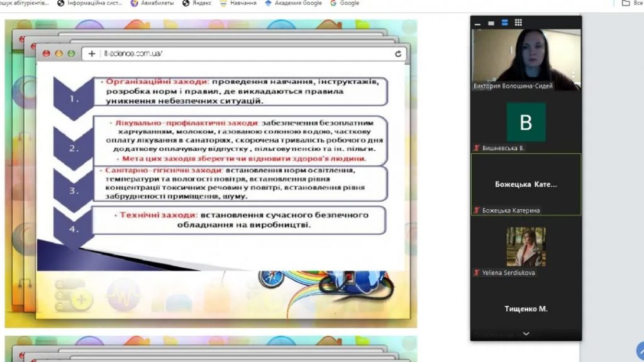Select the Тищенко М. participant tile
This screenshot has height=362, width=644.
pyautogui.click(x=526, y=309)
